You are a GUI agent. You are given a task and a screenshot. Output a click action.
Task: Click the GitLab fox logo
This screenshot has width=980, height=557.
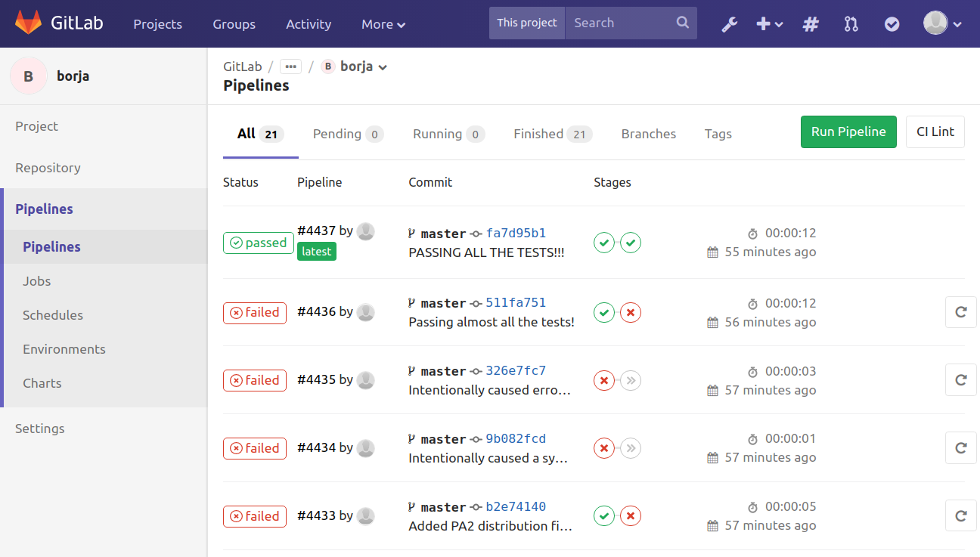[x=29, y=23]
